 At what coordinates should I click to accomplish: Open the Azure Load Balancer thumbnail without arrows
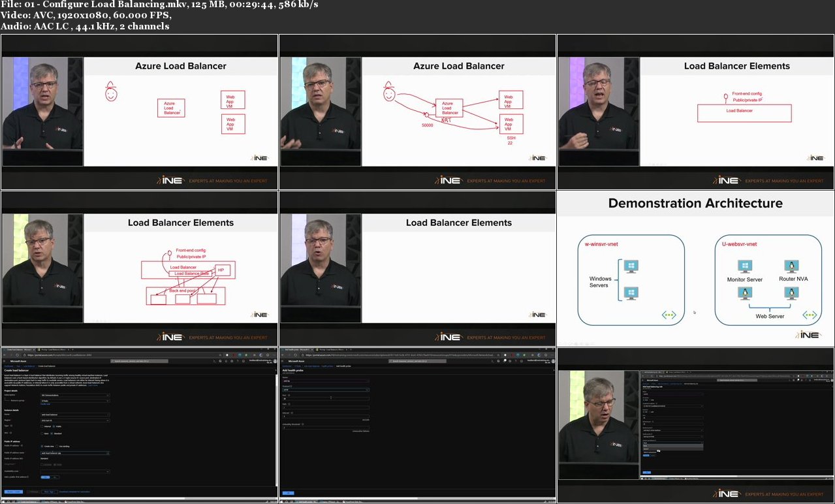pos(139,112)
